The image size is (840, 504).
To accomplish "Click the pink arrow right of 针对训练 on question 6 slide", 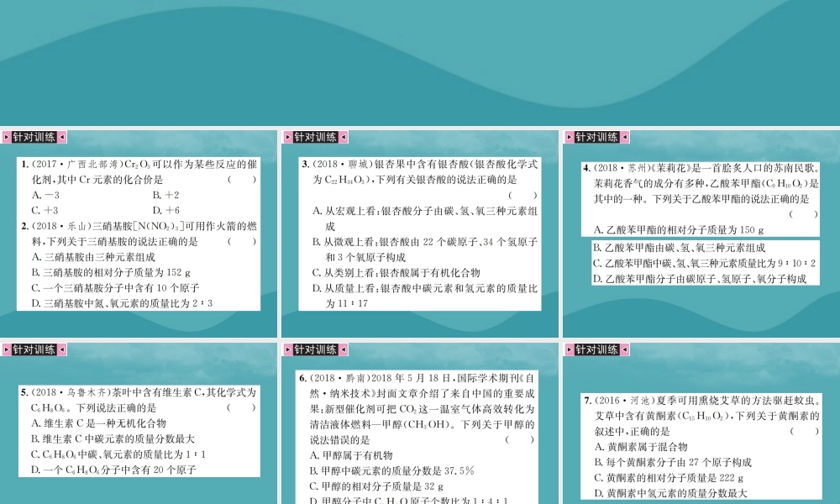I will (x=344, y=349).
